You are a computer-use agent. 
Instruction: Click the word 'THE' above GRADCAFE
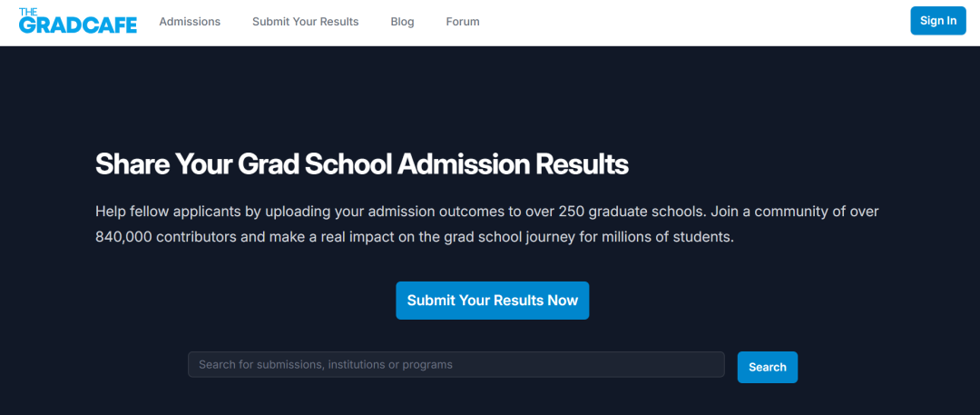point(28,11)
